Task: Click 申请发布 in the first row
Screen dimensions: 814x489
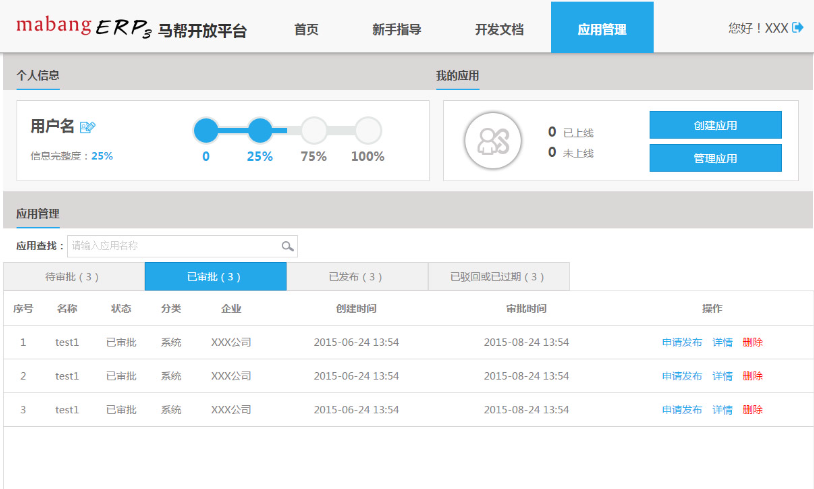Action: 682,342
